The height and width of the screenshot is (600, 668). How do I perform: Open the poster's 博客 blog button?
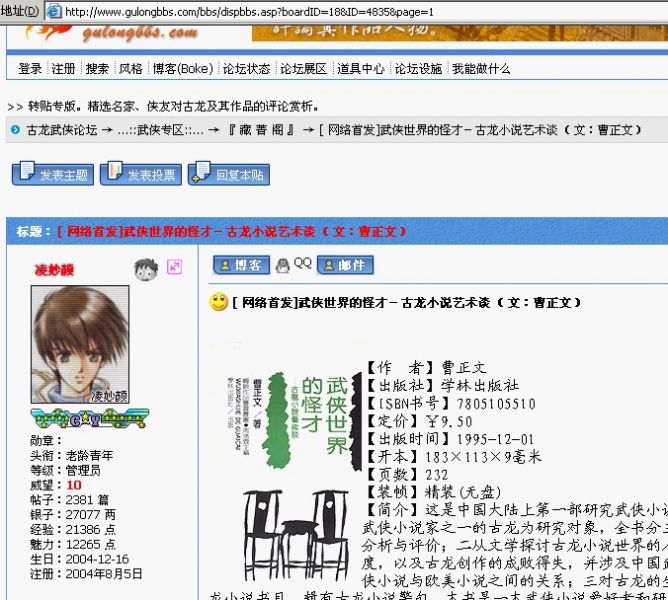241,265
